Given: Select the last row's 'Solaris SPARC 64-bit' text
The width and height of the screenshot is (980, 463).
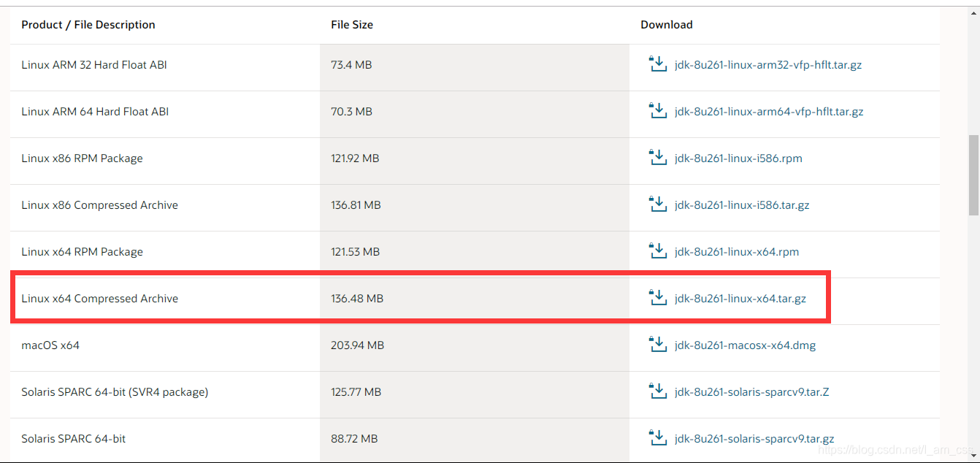Looking at the screenshot, I should pyautogui.click(x=73, y=439).
